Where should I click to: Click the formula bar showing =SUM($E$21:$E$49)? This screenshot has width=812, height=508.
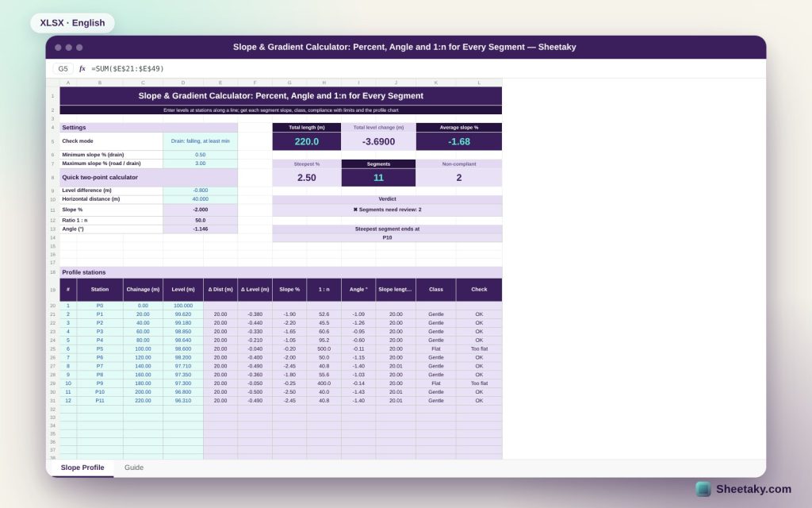pyautogui.click(x=425, y=68)
